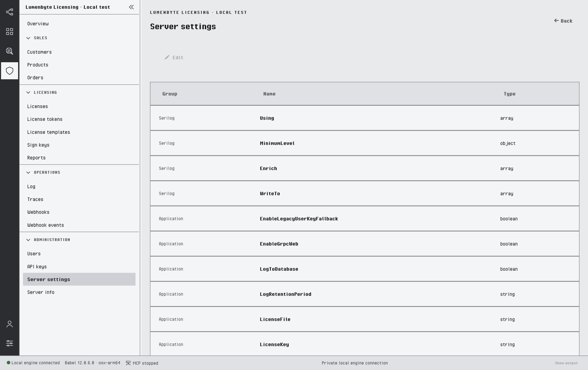Select the MinimumLevel setting row
588x370 pixels.
coord(365,143)
